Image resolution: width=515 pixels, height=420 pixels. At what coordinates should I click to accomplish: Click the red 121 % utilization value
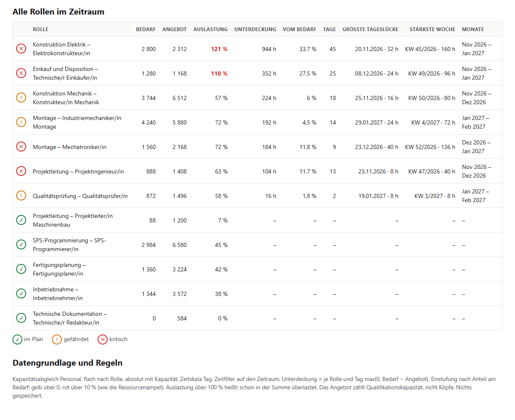point(219,49)
